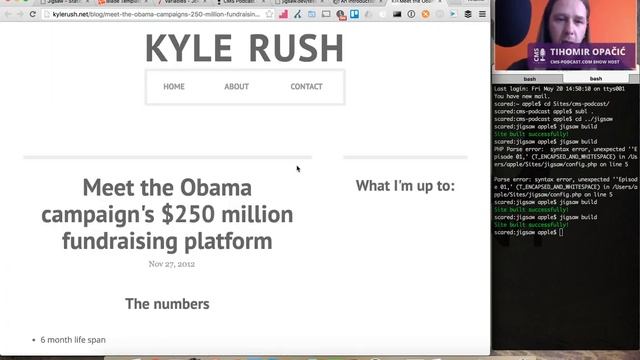Open the Buffer stacked layers extension
The image size is (640, 360).
click(x=468, y=14)
